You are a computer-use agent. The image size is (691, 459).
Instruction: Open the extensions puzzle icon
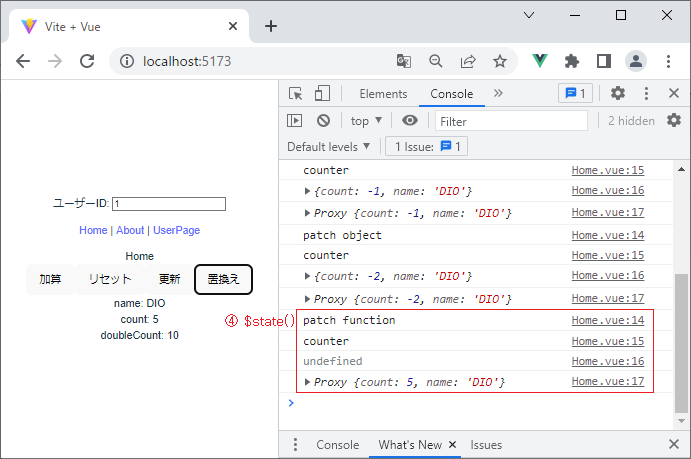(572, 61)
